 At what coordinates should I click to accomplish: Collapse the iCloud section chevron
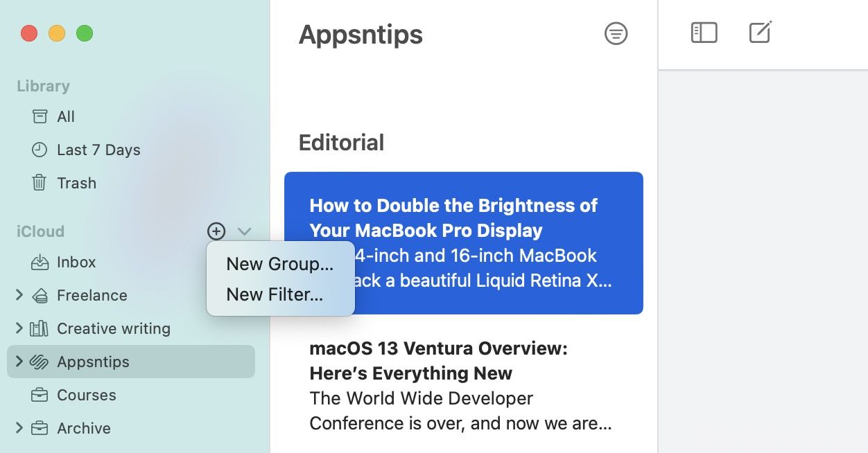click(x=244, y=231)
